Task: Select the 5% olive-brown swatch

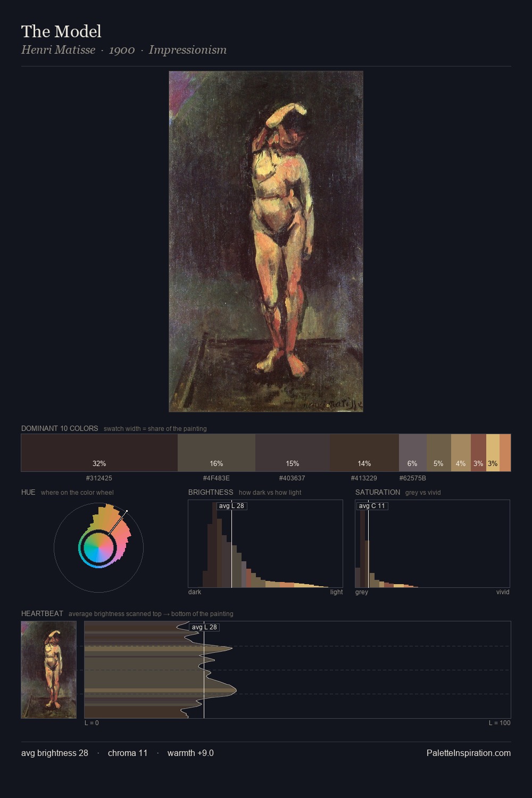Action: click(439, 453)
